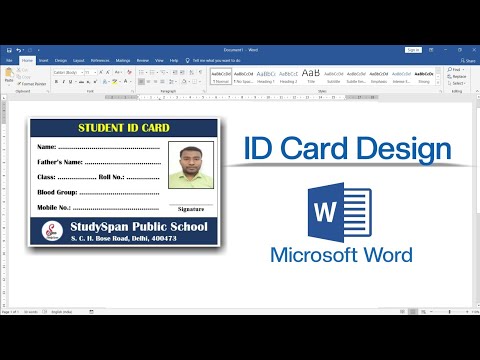Open the View tab
The image size is (480, 360).
[159, 61]
